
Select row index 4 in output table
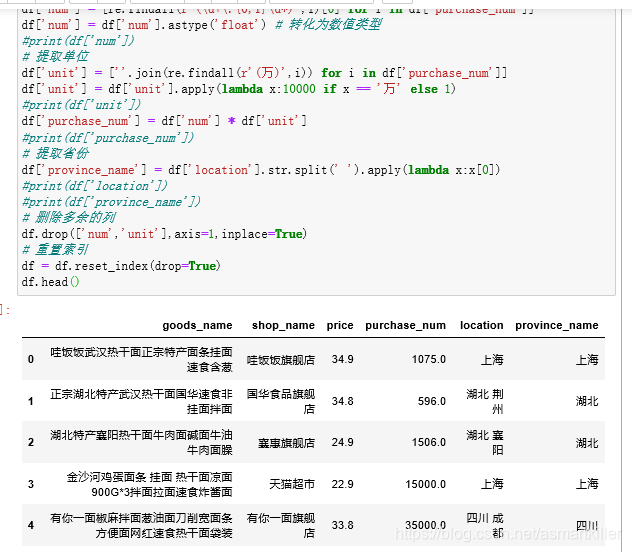[31, 525]
